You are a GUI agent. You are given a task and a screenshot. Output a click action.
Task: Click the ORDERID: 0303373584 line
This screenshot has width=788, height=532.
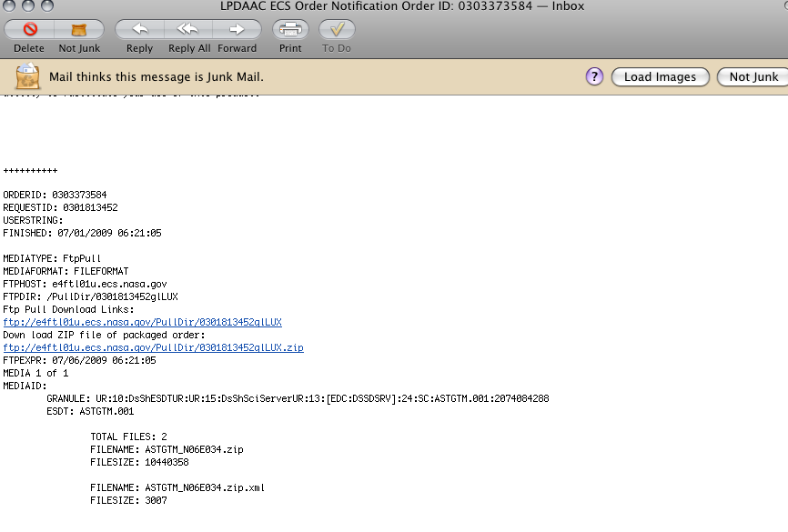pos(55,195)
